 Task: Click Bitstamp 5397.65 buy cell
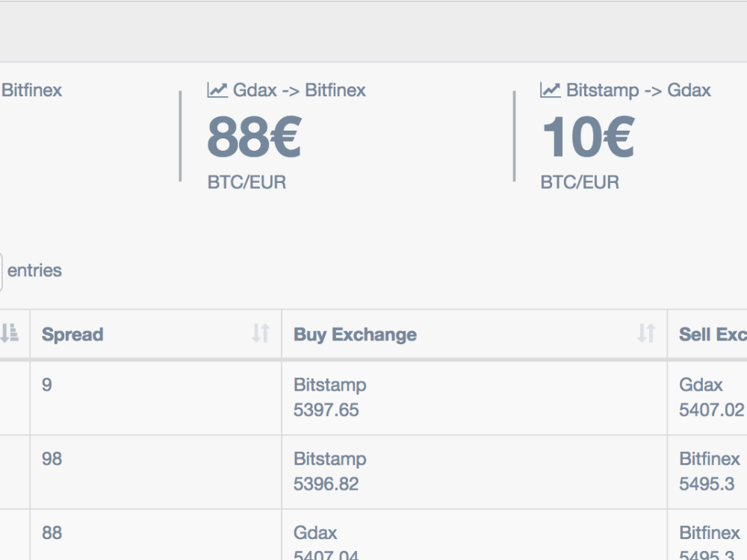point(474,398)
